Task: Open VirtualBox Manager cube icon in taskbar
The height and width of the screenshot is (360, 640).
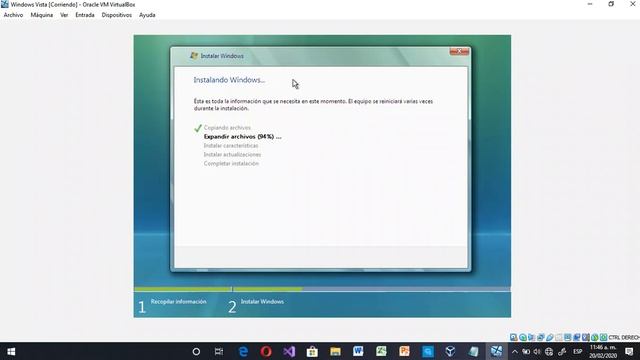Action: pos(450,351)
